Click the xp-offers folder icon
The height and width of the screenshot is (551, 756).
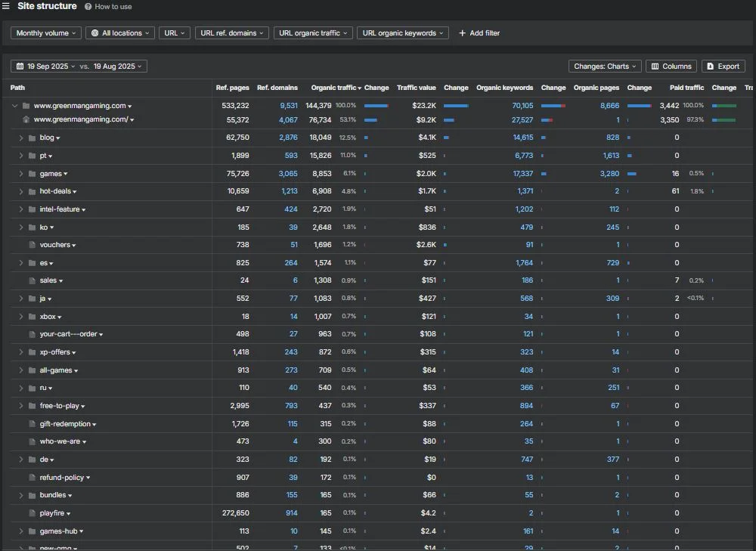(33, 352)
